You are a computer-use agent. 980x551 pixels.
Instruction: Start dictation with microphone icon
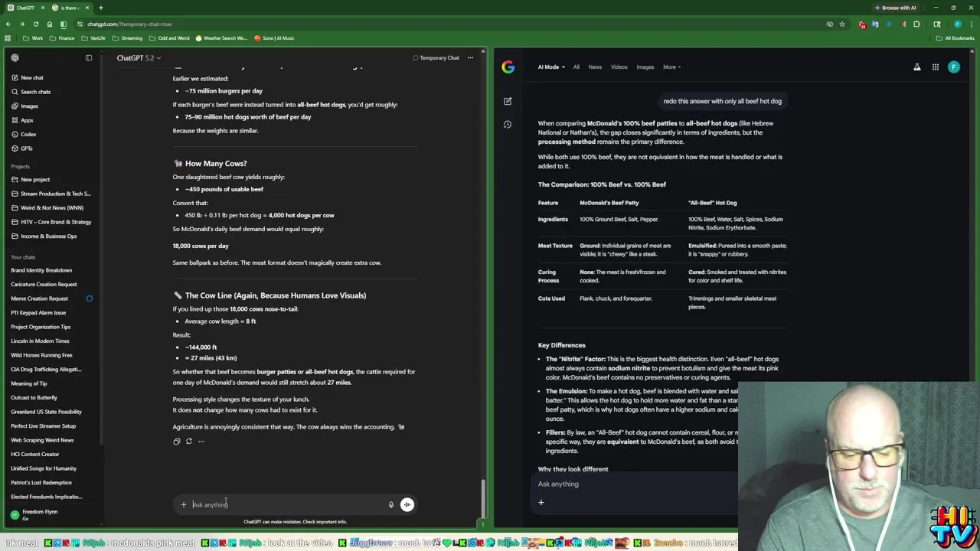pyautogui.click(x=390, y=504)
